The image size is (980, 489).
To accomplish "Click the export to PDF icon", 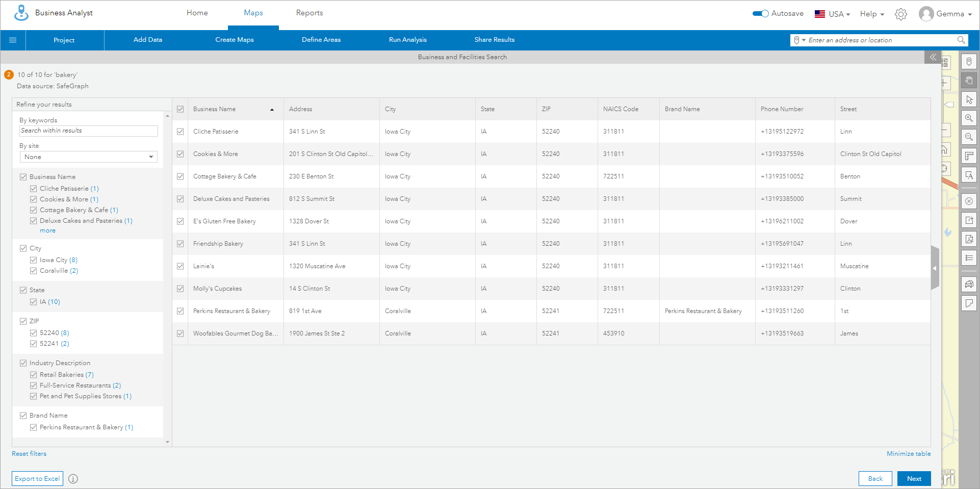I will pos(969,239).
